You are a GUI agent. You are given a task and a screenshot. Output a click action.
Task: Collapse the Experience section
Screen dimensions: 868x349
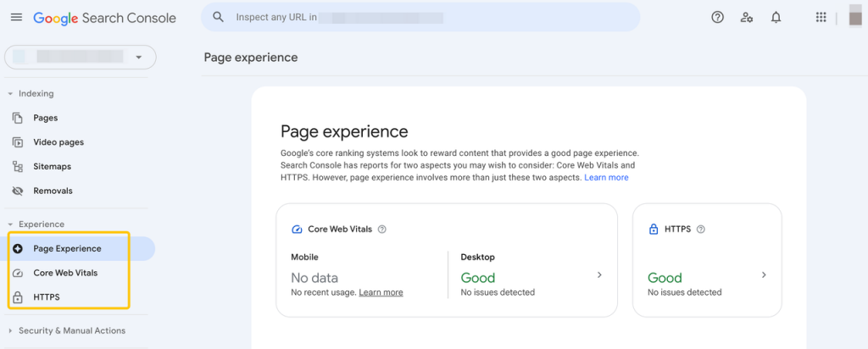(10, 224)
